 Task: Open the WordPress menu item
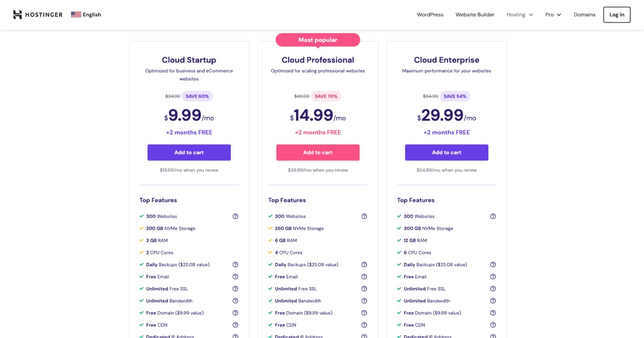point(430,14)
